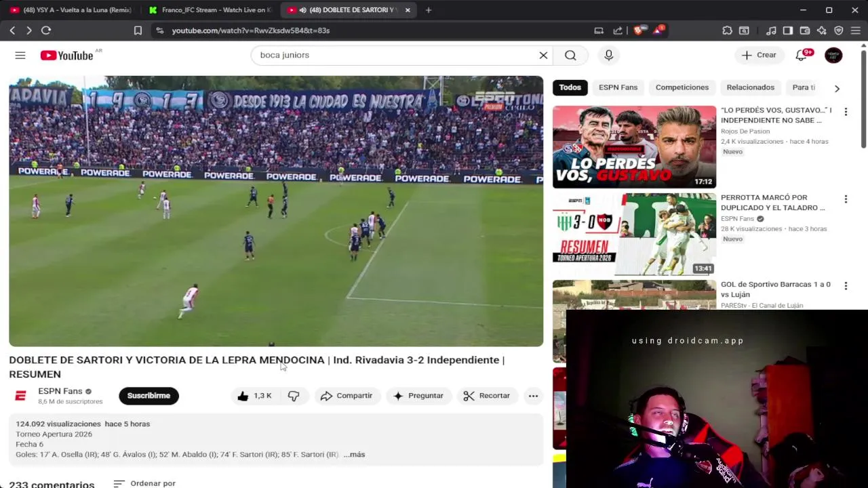Open Brave Shields lion icon

tap(639, 30)
